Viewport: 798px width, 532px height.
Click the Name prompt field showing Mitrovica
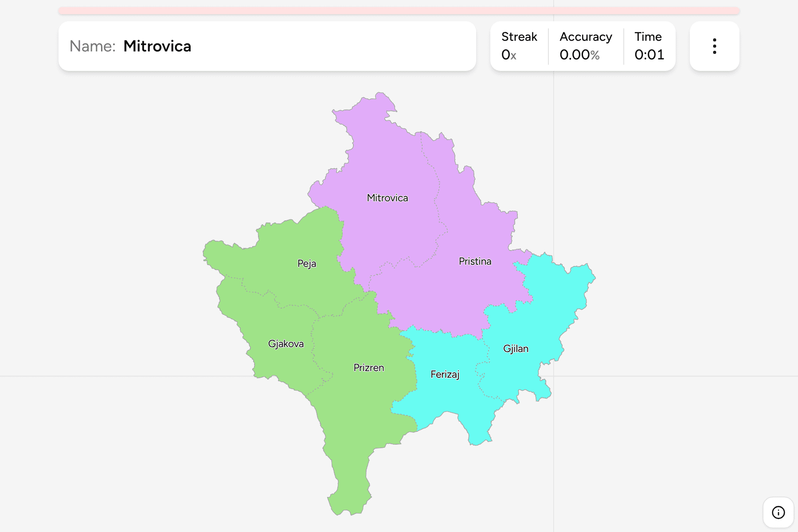pos(267,46)
